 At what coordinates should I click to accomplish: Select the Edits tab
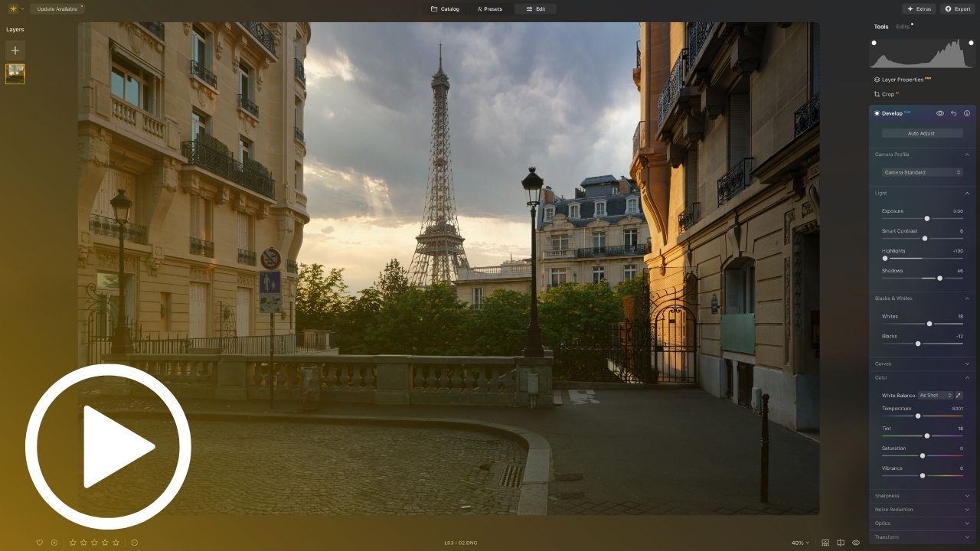coord(903,27)
